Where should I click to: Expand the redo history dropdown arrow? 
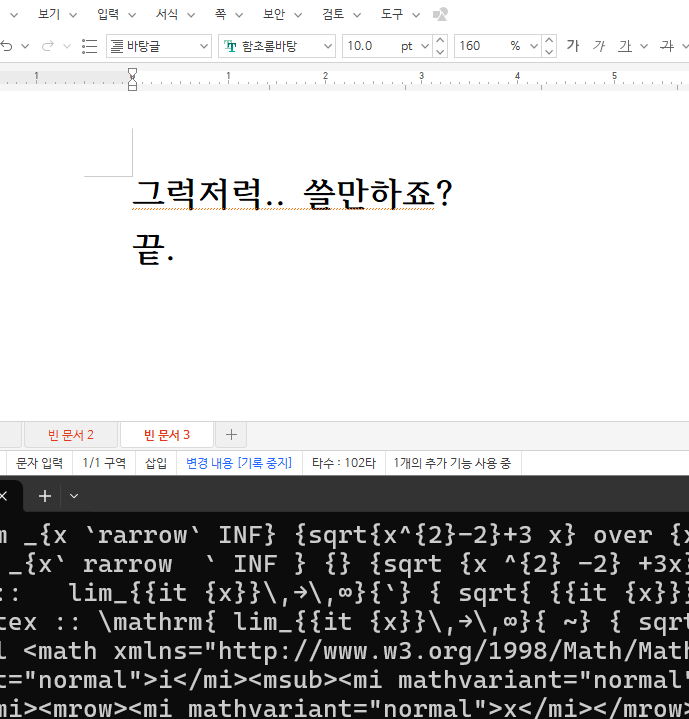click(67, 46)
